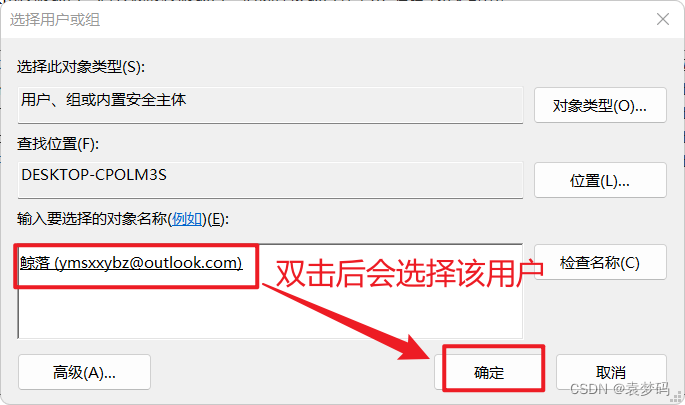Open the 例如 examples link
Screen dimensions: 685x405
coord(187,218)
